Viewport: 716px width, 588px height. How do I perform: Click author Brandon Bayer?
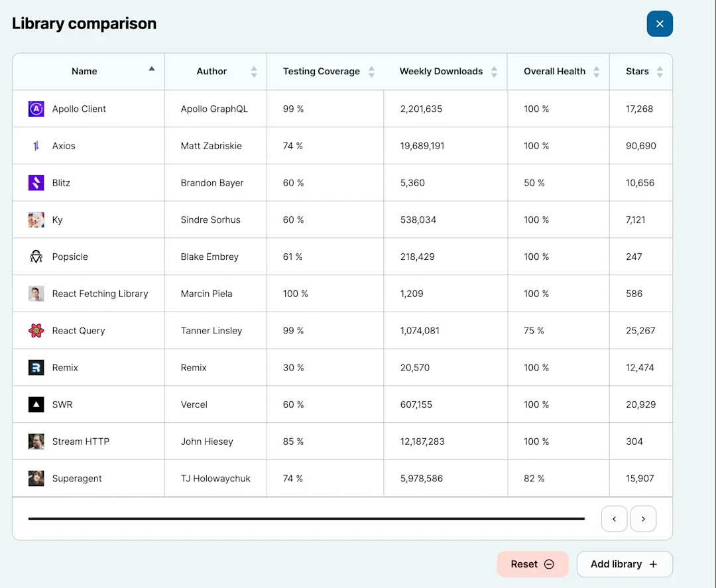[212, 182]
